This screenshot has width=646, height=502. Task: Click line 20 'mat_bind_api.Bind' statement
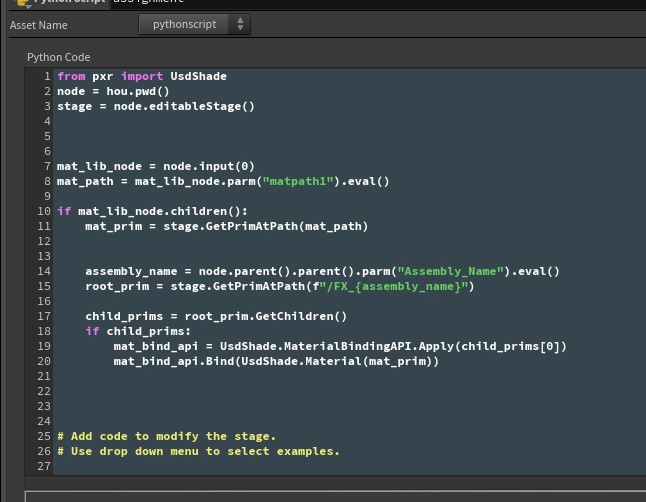[276, 361]
